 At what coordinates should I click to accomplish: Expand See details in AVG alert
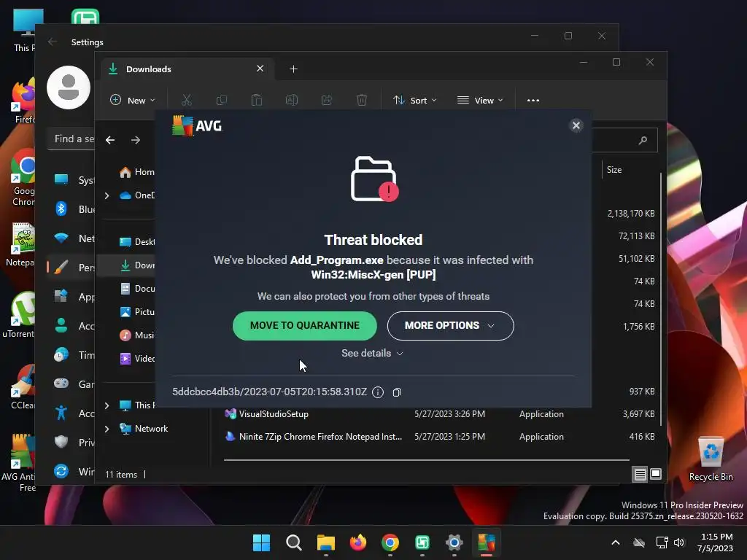(372, 354)
